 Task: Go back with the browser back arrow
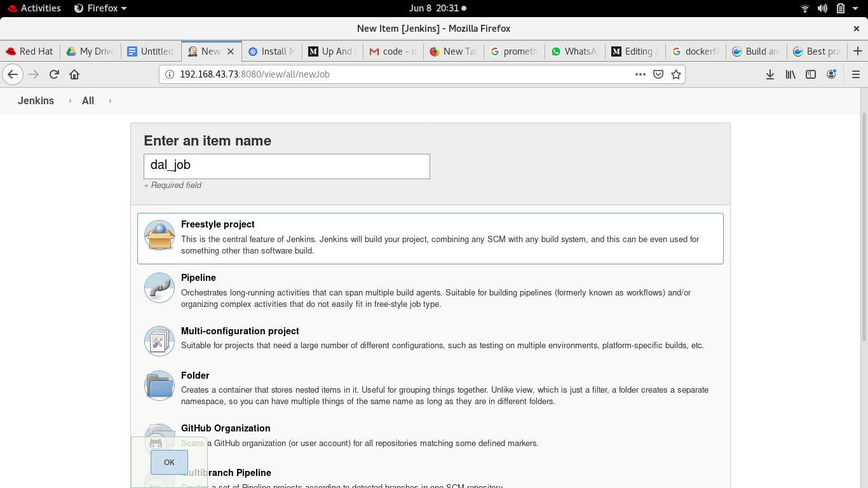click(13, 74)
